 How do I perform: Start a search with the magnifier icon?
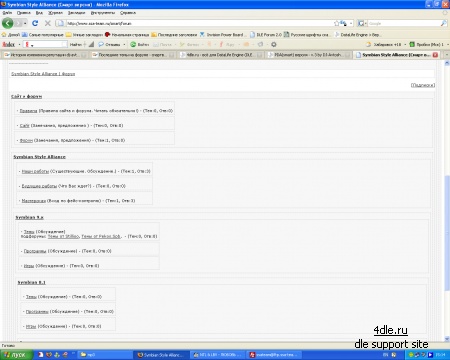coord(444,23)
